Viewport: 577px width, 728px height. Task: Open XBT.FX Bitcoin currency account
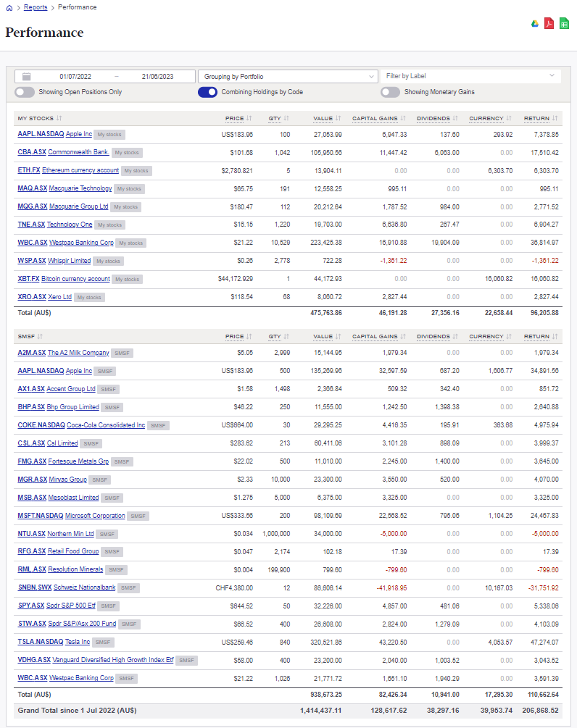pyautogui.click(x=64, y=279)
